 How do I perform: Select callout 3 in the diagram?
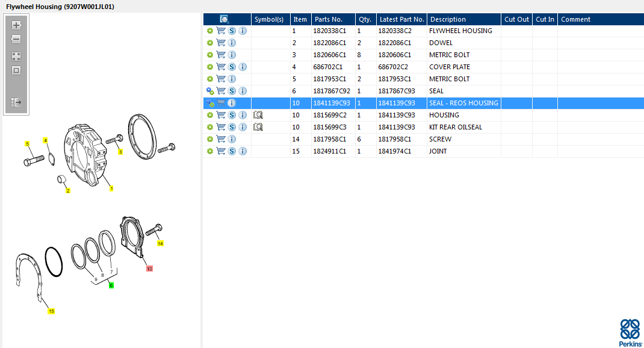[x=120, y=152]
